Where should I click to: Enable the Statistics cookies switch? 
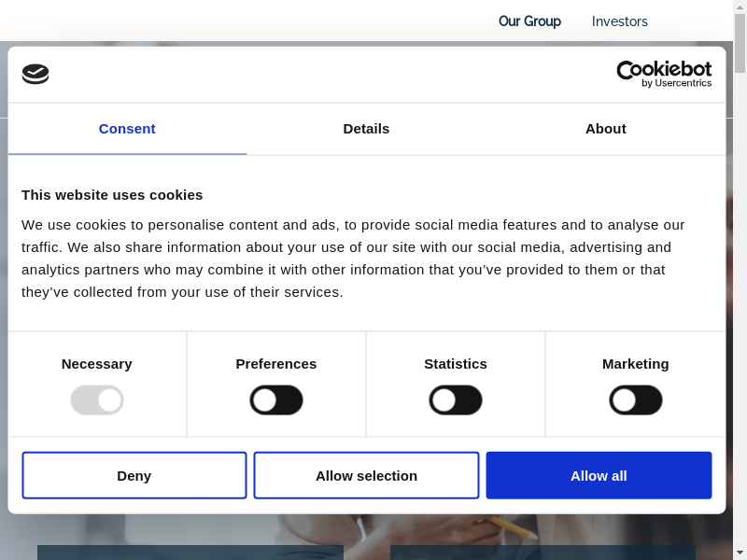pos(456,400)
